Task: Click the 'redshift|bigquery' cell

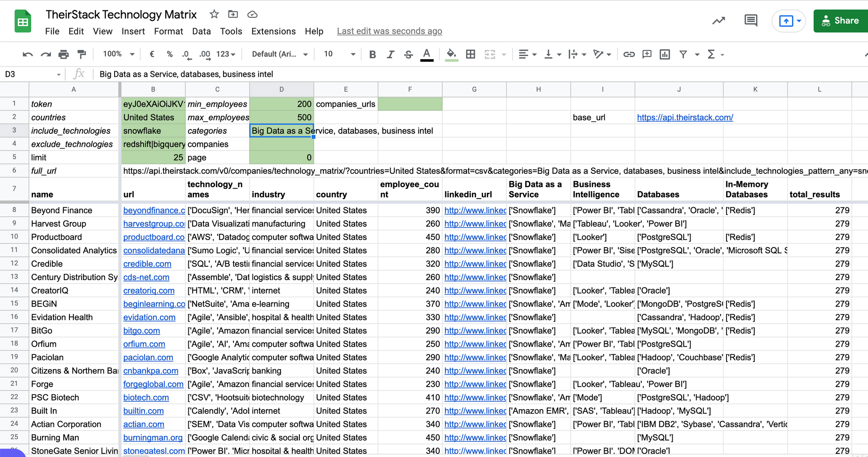Action: [x=153, y=144]
